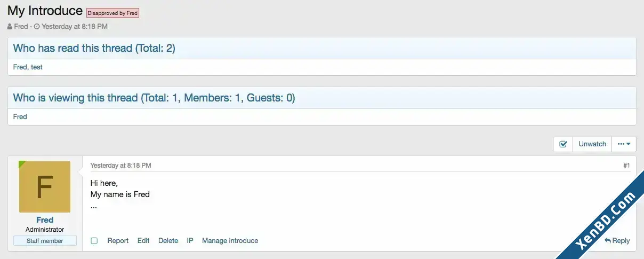This screenshot has width=644, height=259.
Task: Open user test in readers list
Action: click(x=37, y=67)
